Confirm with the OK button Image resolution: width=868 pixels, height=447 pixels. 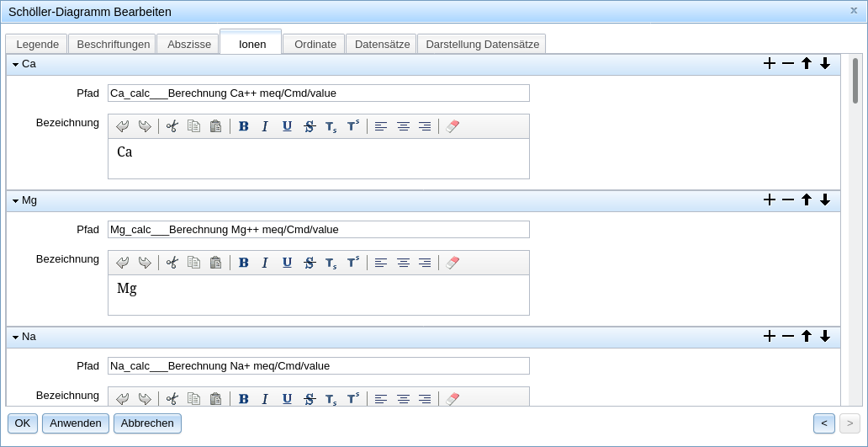(x=23, y=423)
